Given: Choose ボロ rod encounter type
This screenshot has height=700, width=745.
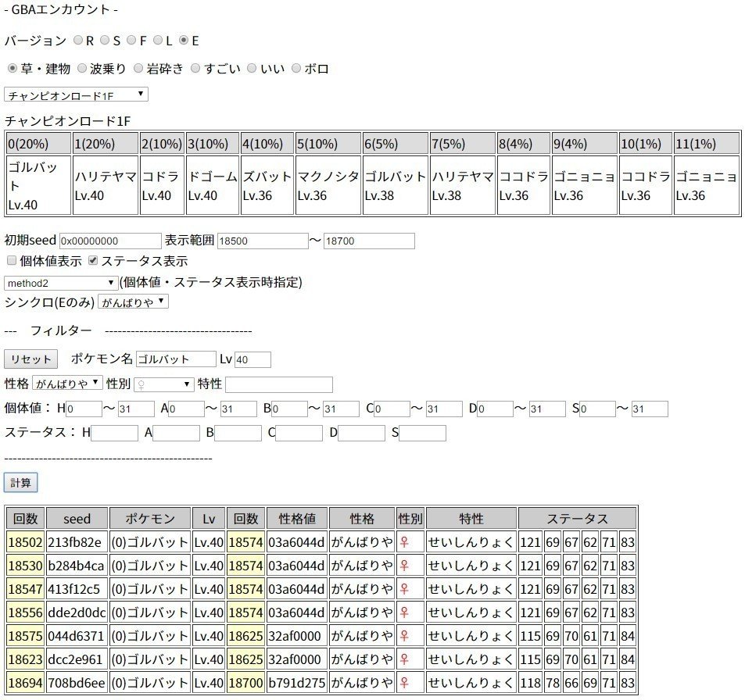Looking at the screenshot, I should (296, 69).
